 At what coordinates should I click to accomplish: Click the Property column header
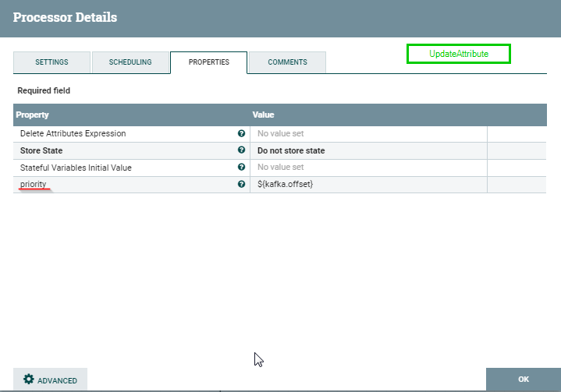point(32,115)
